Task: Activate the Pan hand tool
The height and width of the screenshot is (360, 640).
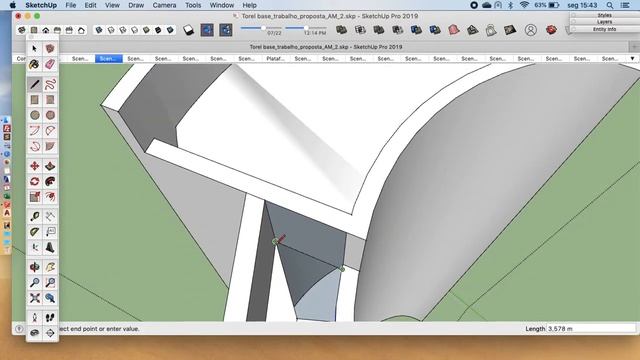Action: coord(50,267)
